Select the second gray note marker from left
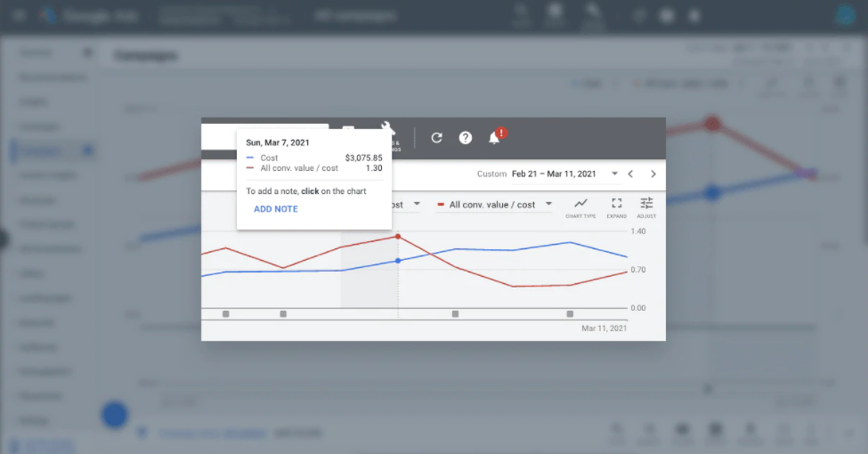This screenshot has height=454, width=868. [283, 313]
